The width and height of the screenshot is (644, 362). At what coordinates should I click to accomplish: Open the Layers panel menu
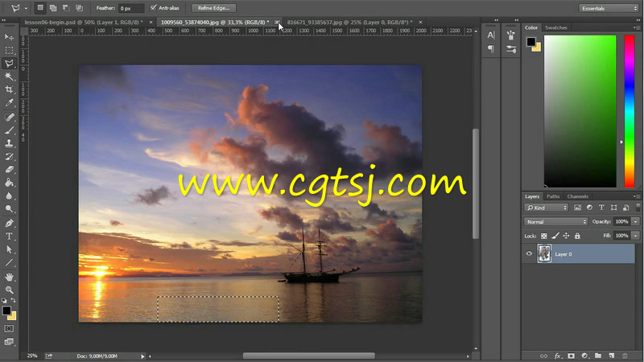[637, 196]
